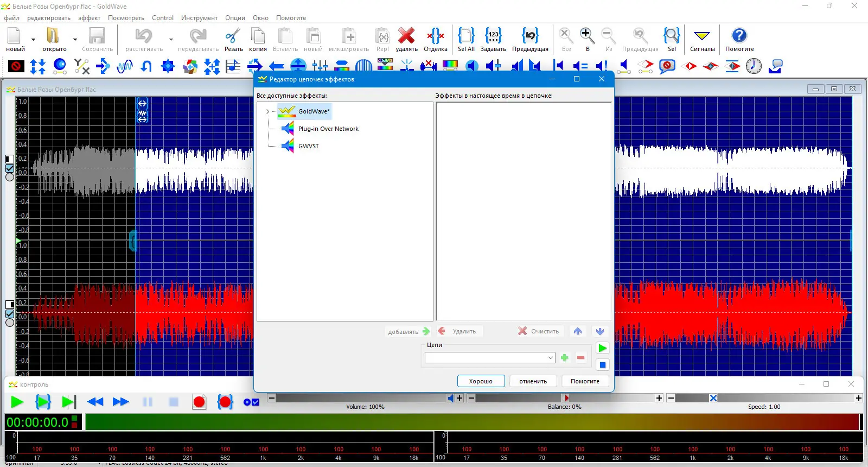Open the Цепи chain dropdown
The width and height of the screenshot is (868, 467).
pos(550,358)
